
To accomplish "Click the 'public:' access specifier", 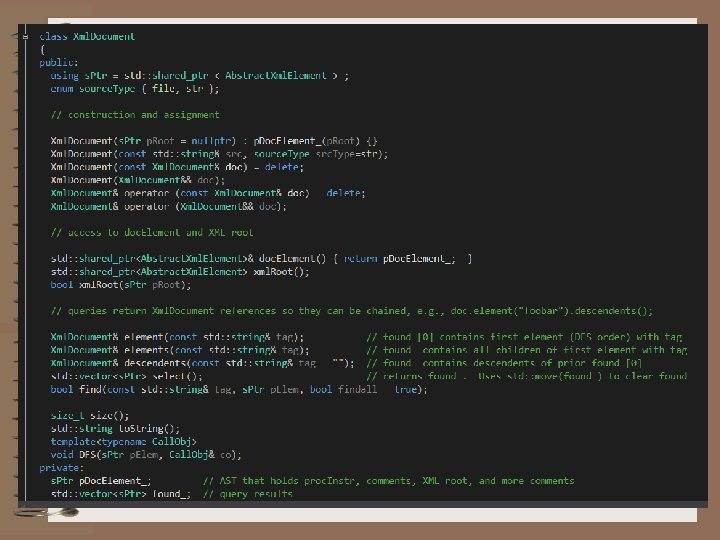I will pyautogui.click(x=58, y=62).
